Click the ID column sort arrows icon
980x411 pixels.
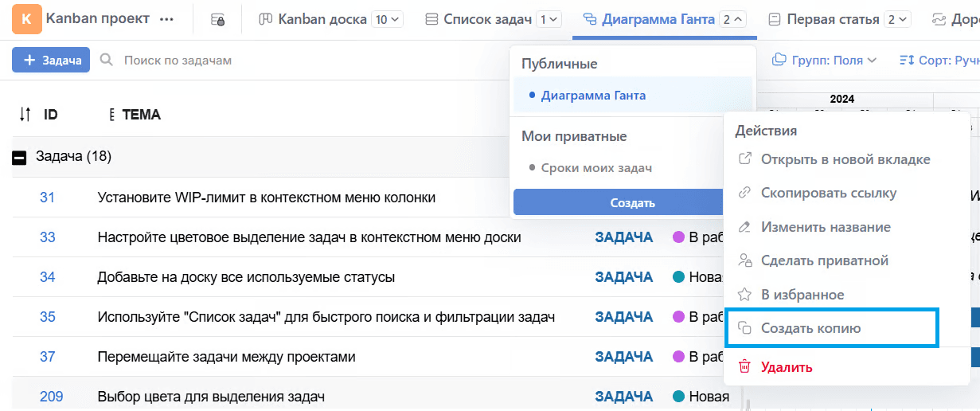coord(25,115)
